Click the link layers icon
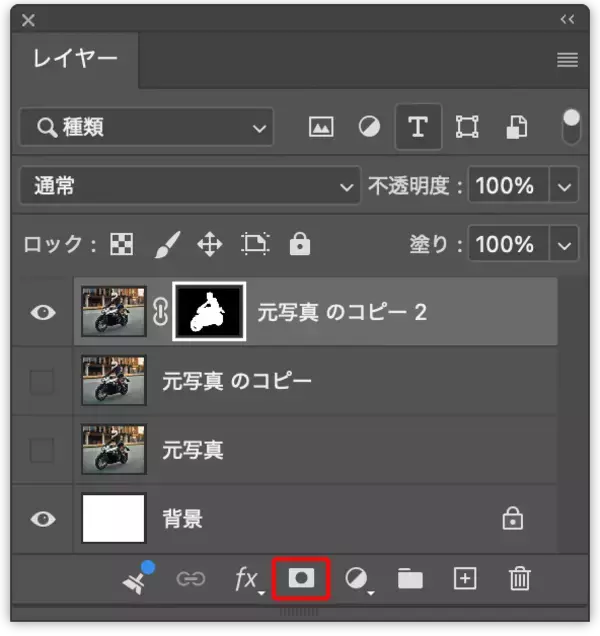Screen dimensions: 600x636 pyautogui.click(x=191, y=579)
